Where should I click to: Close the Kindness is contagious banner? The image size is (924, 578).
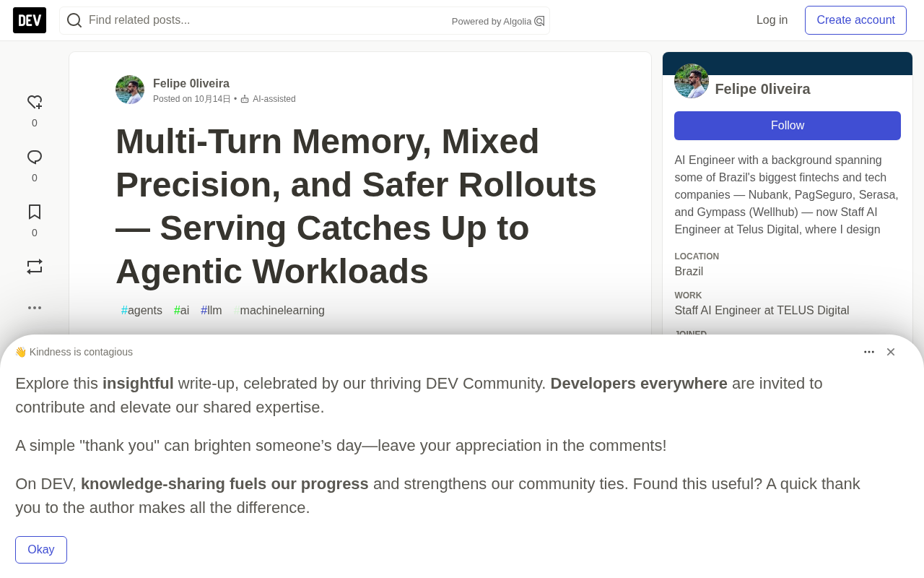pyautogui.click(x=891, y=352)
